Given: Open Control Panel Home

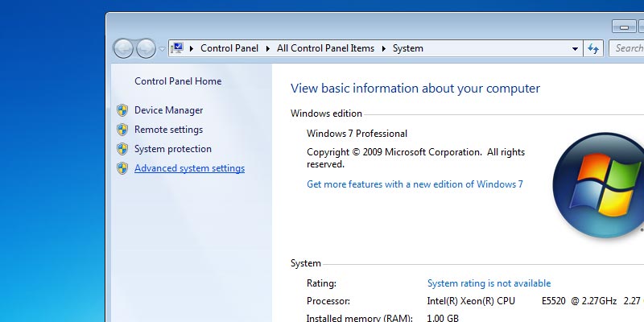Looking at the screenshot, I should pyautogui.click(x=178, y=81).
